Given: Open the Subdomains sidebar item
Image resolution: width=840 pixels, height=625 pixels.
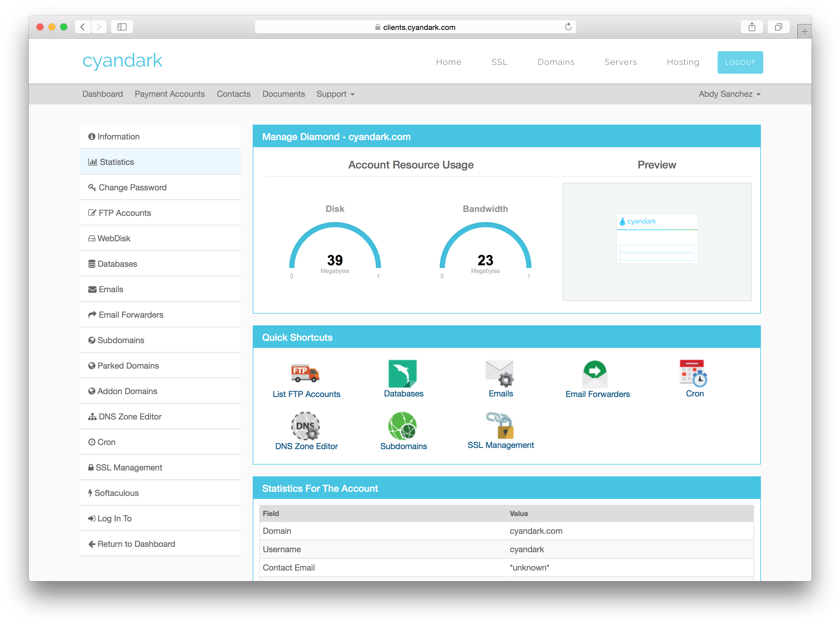Looking at the screenshot, I should (x=160, y=340).
